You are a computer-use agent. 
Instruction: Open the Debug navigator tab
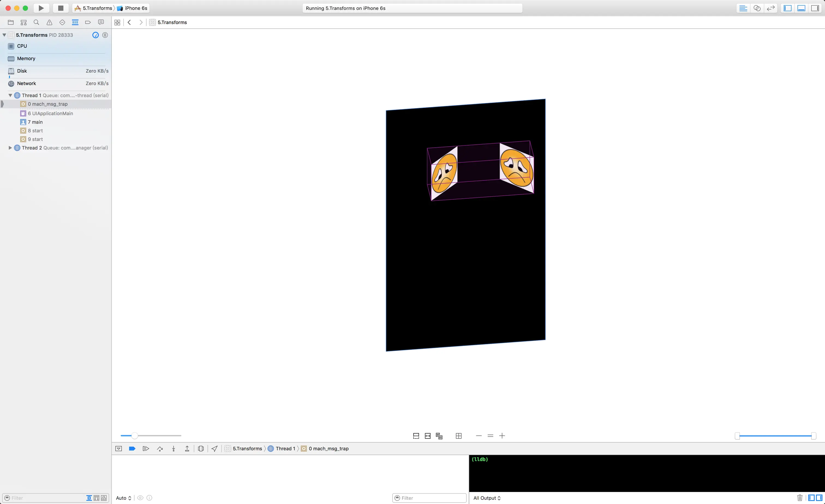point(75,22)
